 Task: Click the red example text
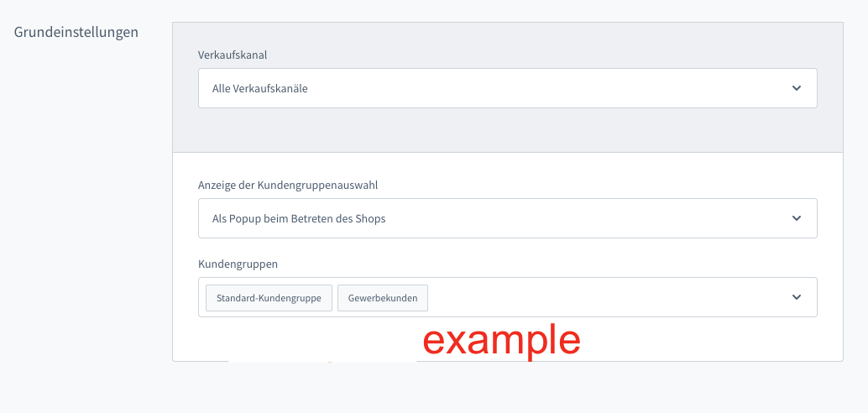(501, 340)
